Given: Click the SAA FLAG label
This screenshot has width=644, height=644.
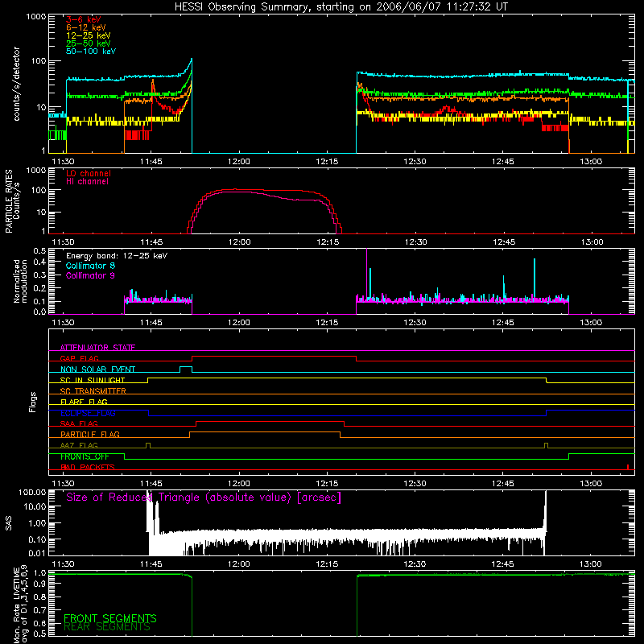Looking at the screenshot, I should [x=79, y=424].
